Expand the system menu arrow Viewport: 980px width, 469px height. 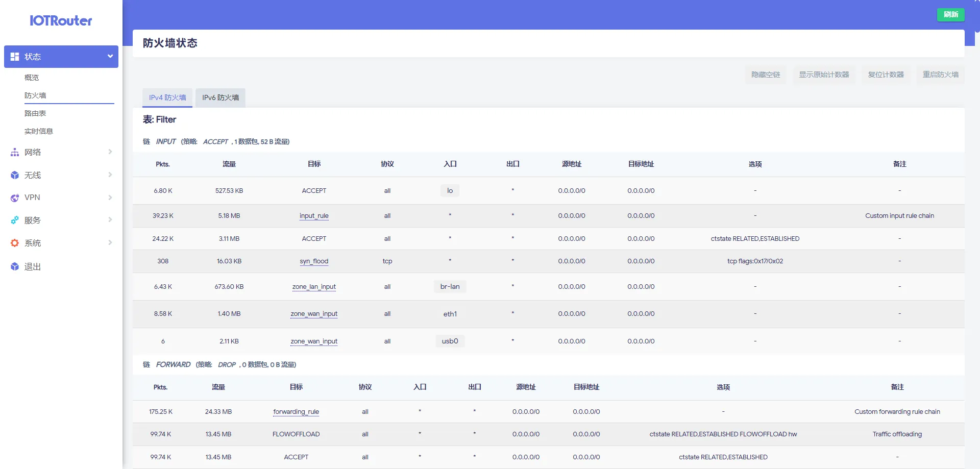coord(110,243)
